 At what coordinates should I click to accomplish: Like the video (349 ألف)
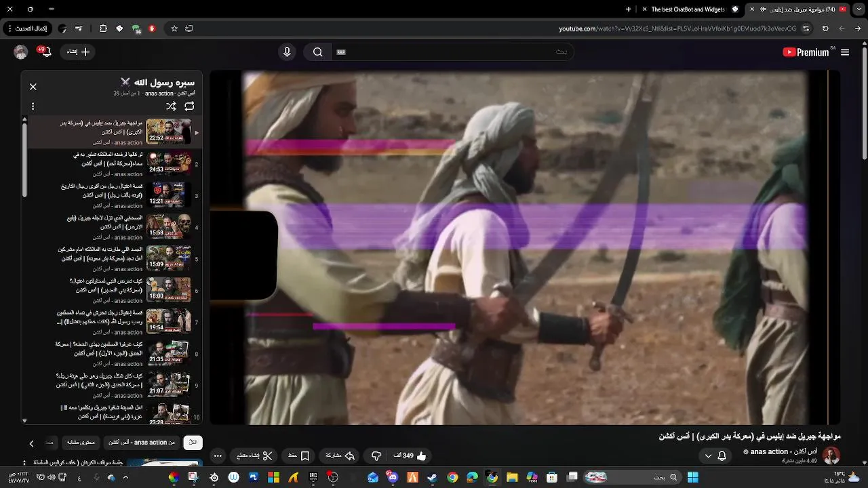click(410, 456)
